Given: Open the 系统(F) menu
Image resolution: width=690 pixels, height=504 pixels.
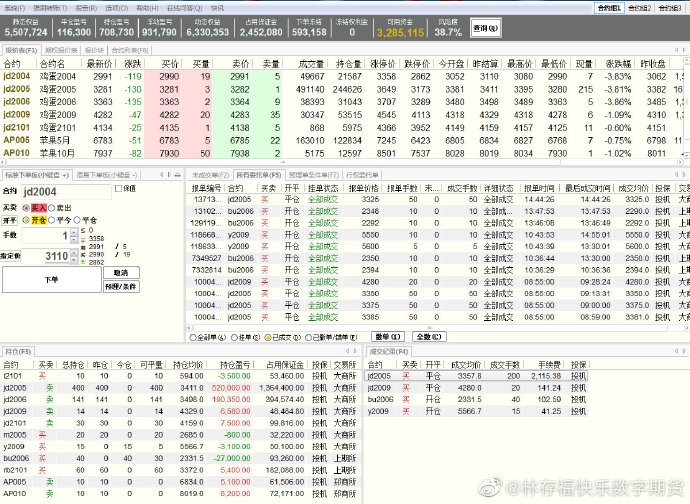Looking at the screenshot, I should (15, 8).
